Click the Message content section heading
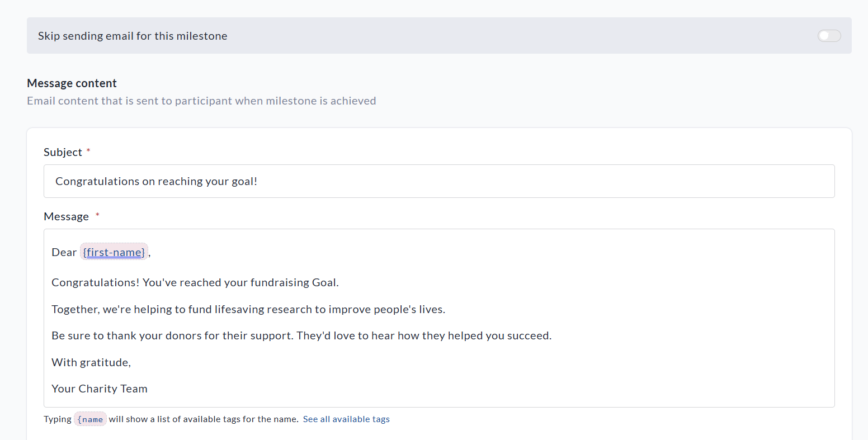The image size is (868, 440). [x=72, y=83]
